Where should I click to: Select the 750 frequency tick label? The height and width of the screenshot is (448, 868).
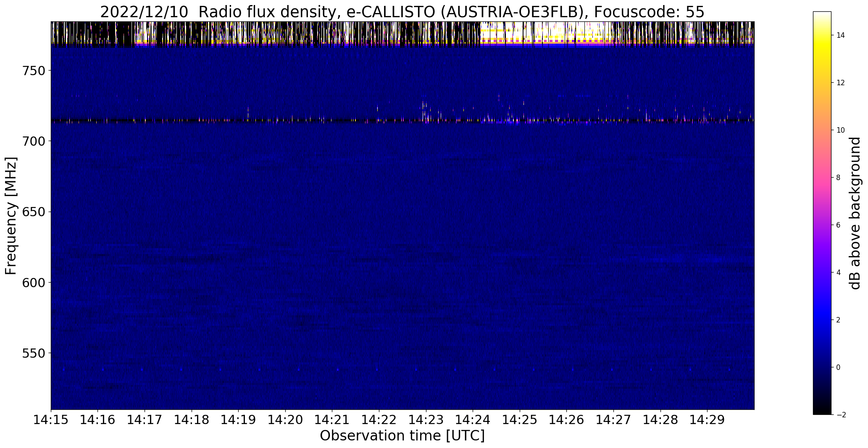pos(33,71)
